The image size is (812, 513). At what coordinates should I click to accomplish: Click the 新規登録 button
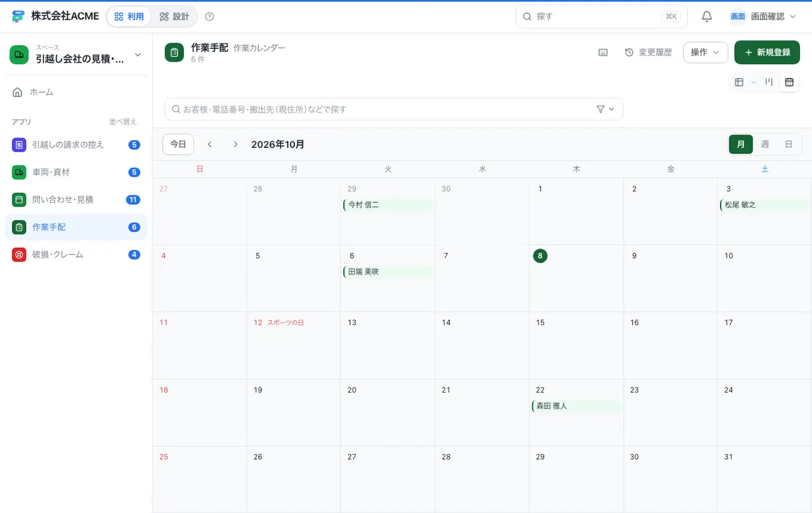click(767, 53)
